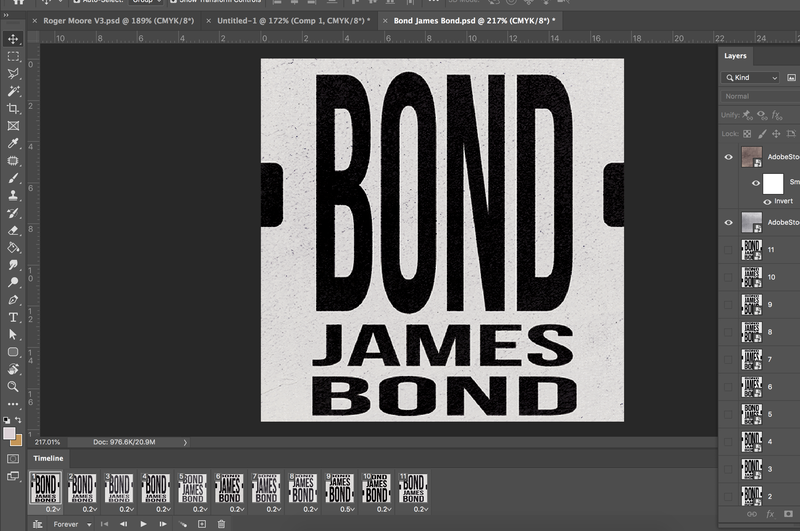Screen dimensions: 800x531
Task: Open the Forever looping options dropdown
Action: pyautogui.click(x=72, y=524)
